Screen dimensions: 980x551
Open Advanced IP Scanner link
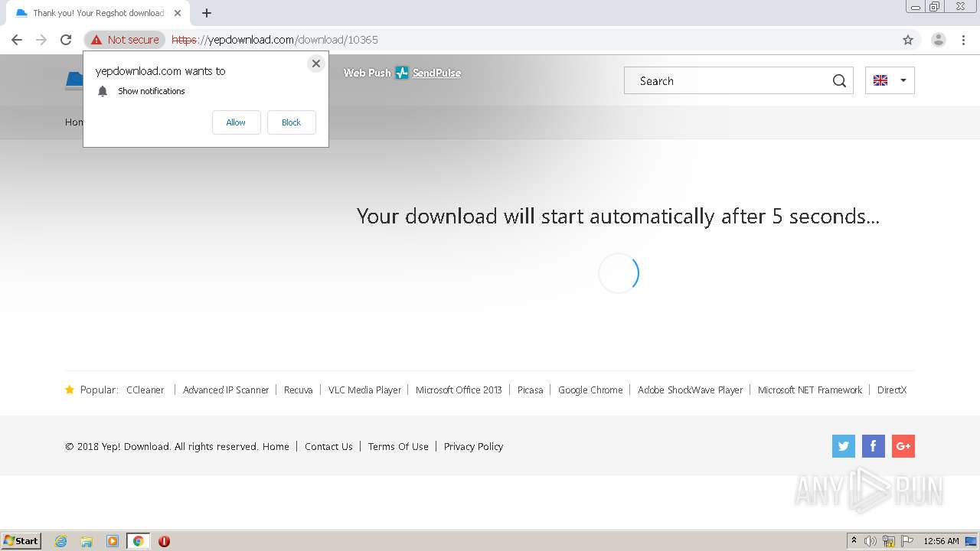pyautogui.click(x=226, y=390)
